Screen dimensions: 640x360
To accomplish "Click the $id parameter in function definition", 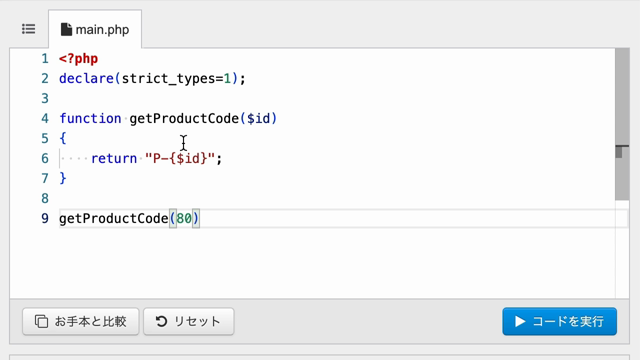I will pyautogui.click(x=258, y=119).
